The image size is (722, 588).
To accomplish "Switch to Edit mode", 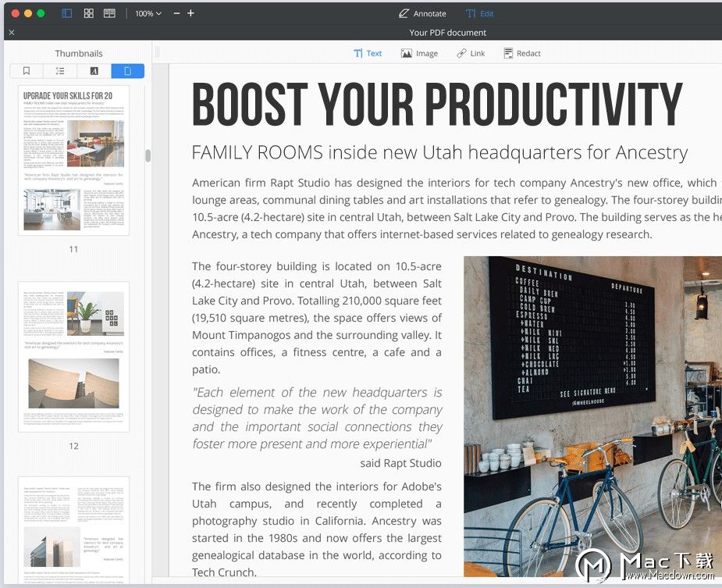I will (479, 13).
